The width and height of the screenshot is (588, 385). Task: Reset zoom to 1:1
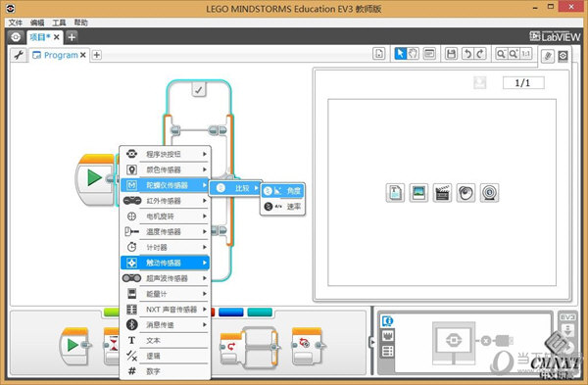coord(526,54)
